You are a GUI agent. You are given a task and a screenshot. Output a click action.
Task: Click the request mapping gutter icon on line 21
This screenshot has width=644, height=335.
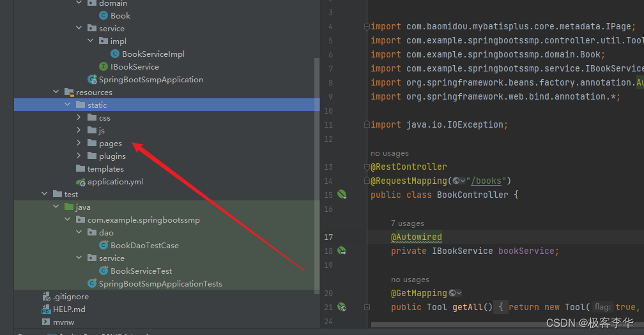point(342,308)
